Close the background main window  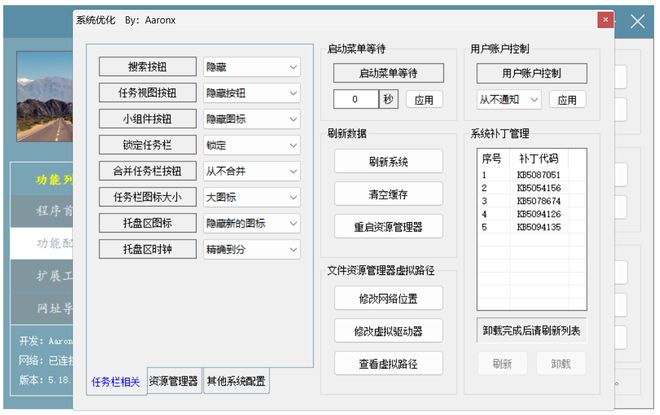click(x=637, y=21)
